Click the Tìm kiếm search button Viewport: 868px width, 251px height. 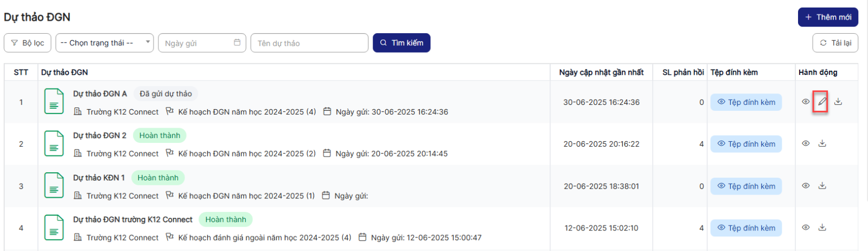click(x=401, y=43)
